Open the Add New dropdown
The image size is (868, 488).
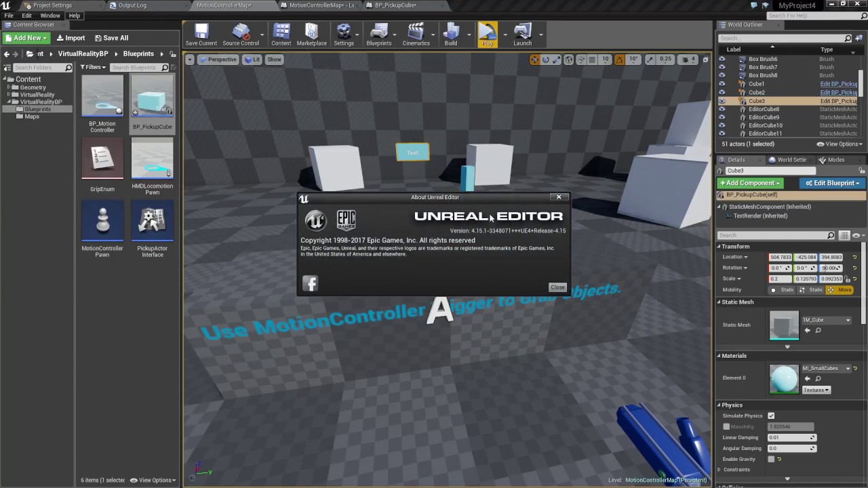point(26,38)
